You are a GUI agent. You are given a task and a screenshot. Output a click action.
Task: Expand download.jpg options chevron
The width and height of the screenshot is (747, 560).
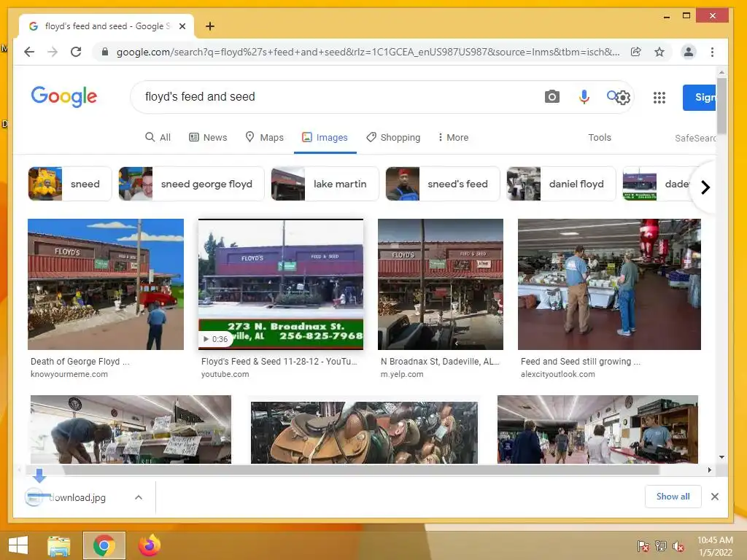[x=139, y=497]
